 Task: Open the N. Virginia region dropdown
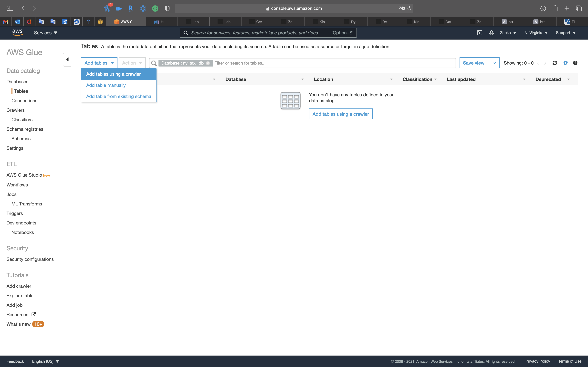(x=536, y=33)
